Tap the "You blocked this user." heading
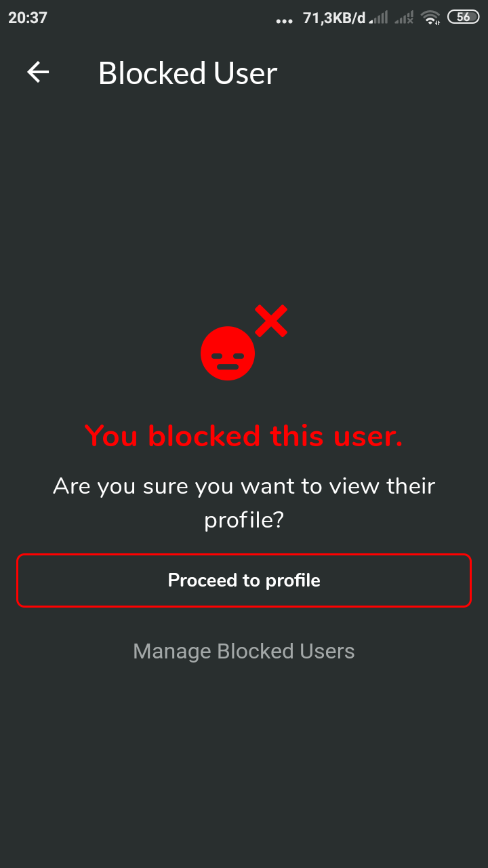The image size is (488, 868). [x=244, y=435]
